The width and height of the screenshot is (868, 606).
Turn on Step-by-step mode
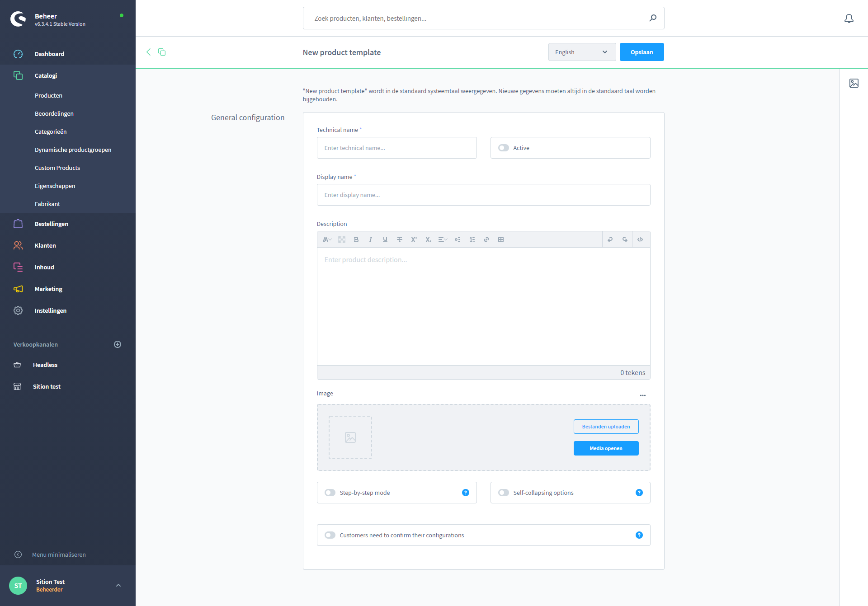click(x=330, y=493)
